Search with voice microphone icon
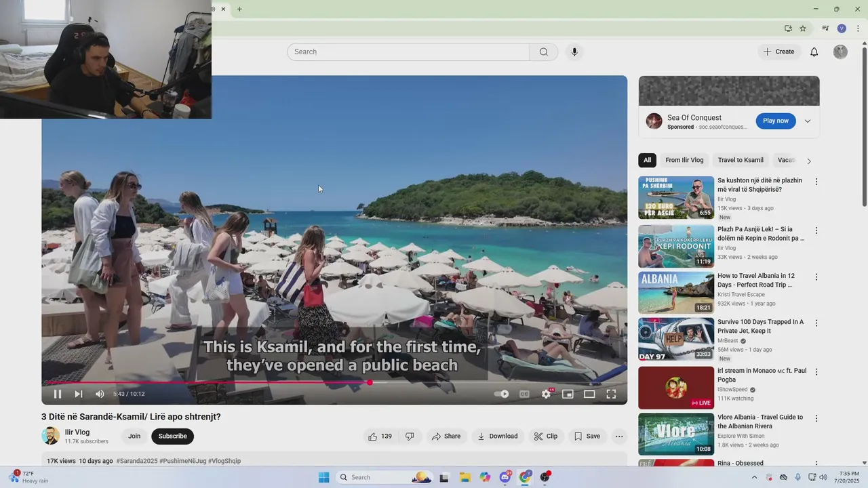 coord(574,52)
